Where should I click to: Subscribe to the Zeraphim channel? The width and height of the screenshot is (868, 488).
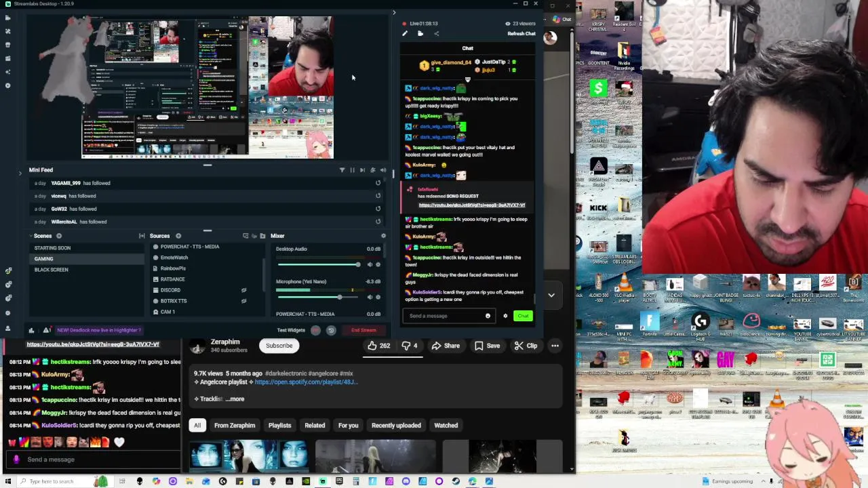point(279,346)
